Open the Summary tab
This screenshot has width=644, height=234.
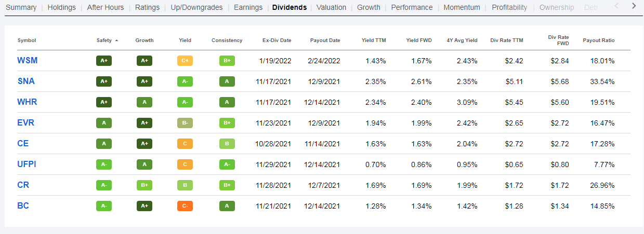coord(21,7)
